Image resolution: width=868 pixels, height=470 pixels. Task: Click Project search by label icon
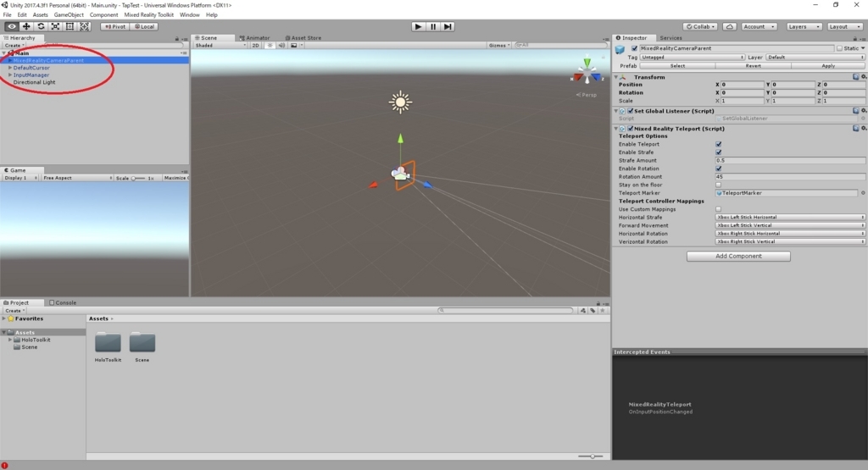coord(593,311)
